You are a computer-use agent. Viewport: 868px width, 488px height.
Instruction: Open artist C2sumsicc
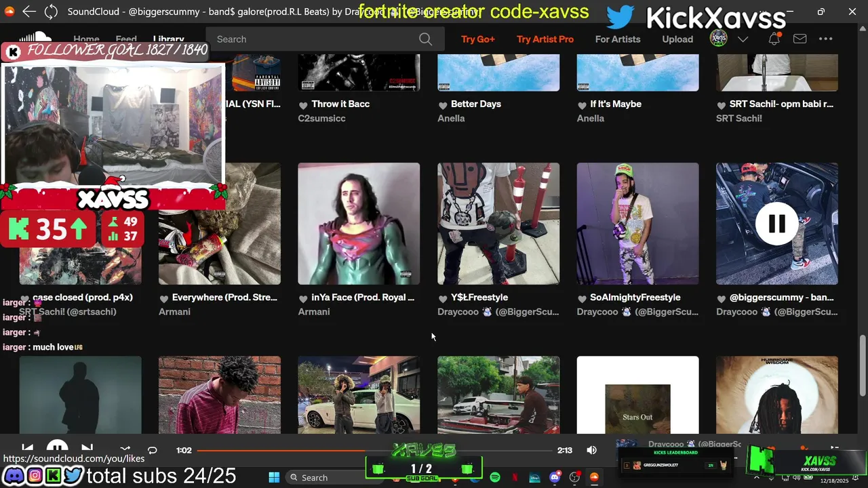point(321,118)
